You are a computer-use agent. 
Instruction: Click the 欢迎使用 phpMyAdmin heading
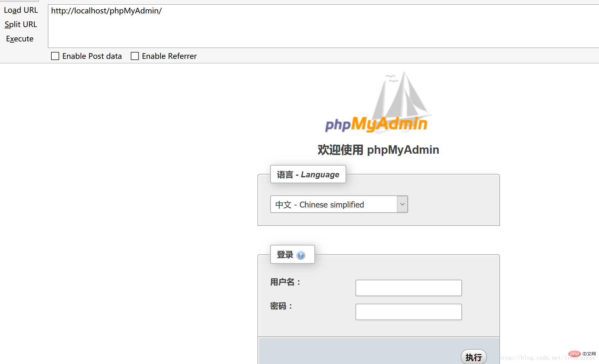click(378, 150)
